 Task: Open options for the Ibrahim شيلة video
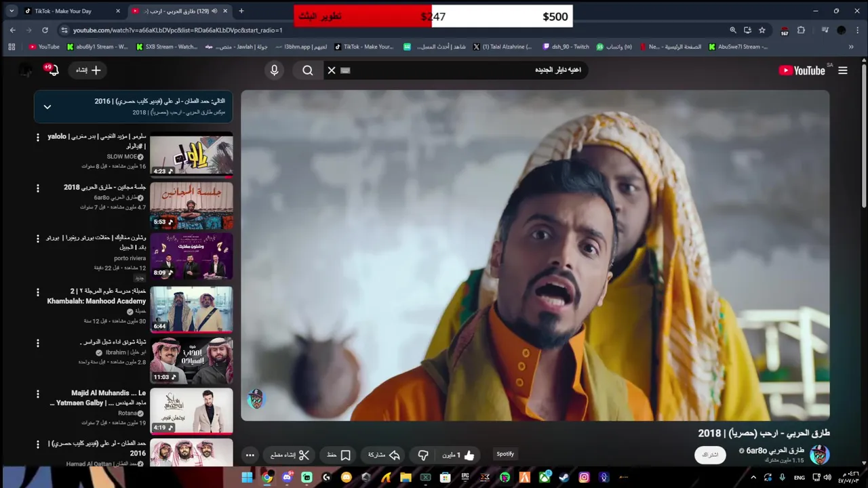(x=38, y=344)
